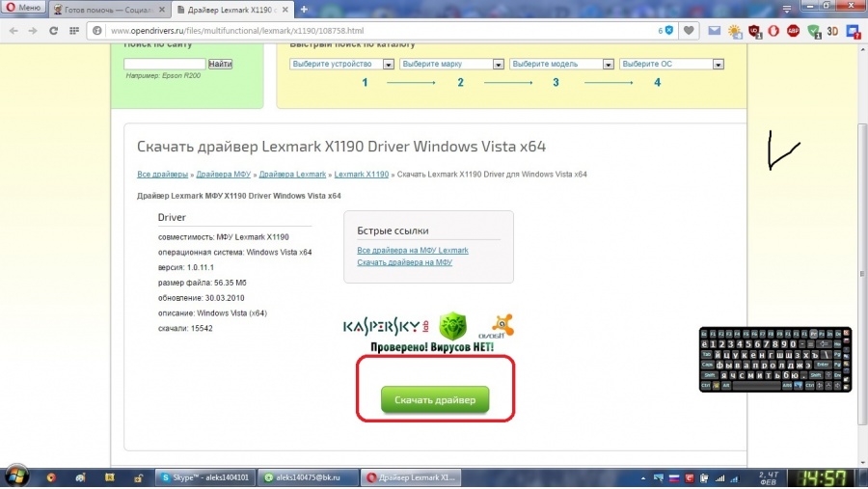
Task: Open the Драйвера МФУ breadcrumb link
Action: click(223, 175)
